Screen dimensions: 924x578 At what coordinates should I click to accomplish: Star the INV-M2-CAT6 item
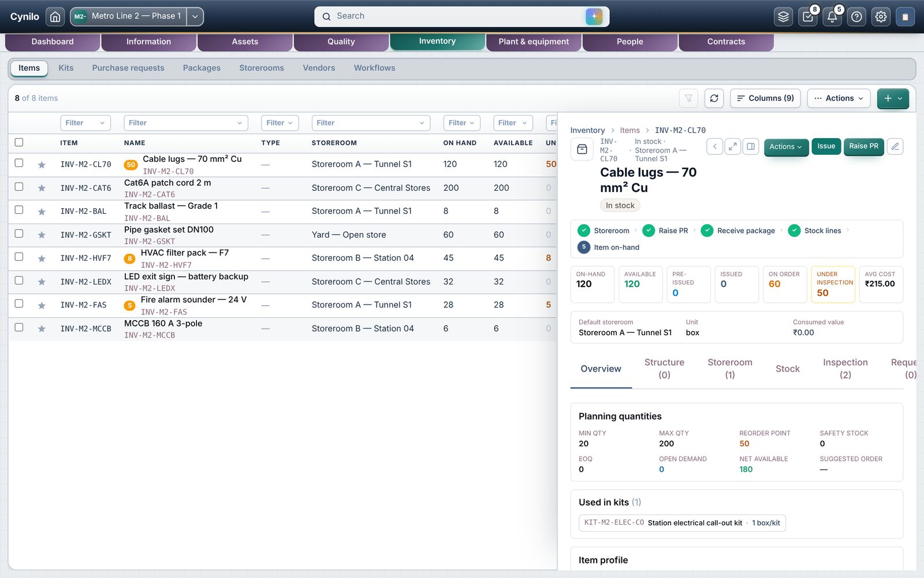coord(42,188)
